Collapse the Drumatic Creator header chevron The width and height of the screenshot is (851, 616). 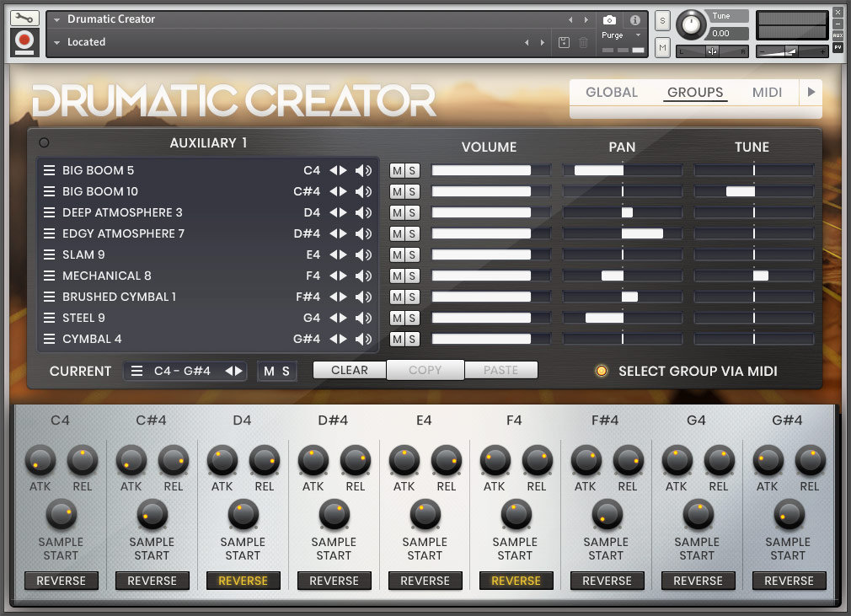click(x=55, y=19)
